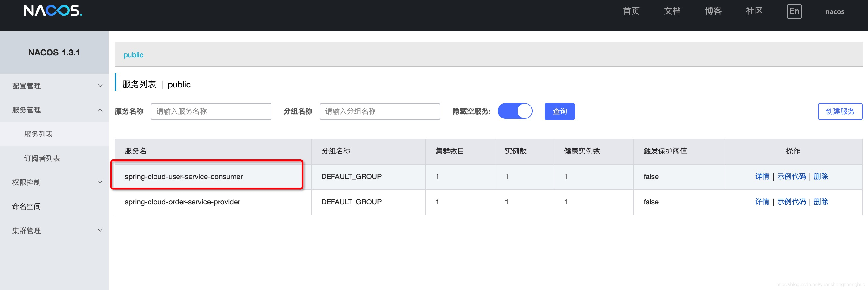Open the 集群管理 menu
Screen dimensions: 868x290
[54, 230]
